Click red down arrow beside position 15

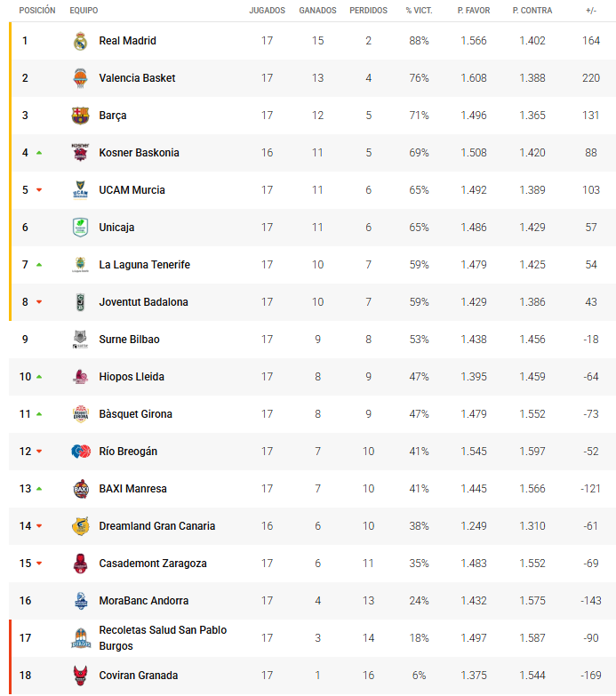pos(39,564)
